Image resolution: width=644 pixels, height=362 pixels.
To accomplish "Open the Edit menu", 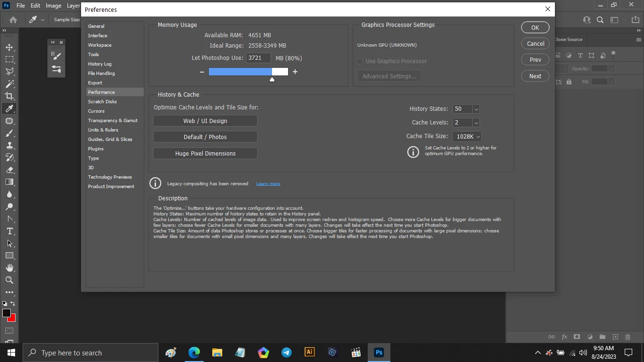I will [35, 6].
